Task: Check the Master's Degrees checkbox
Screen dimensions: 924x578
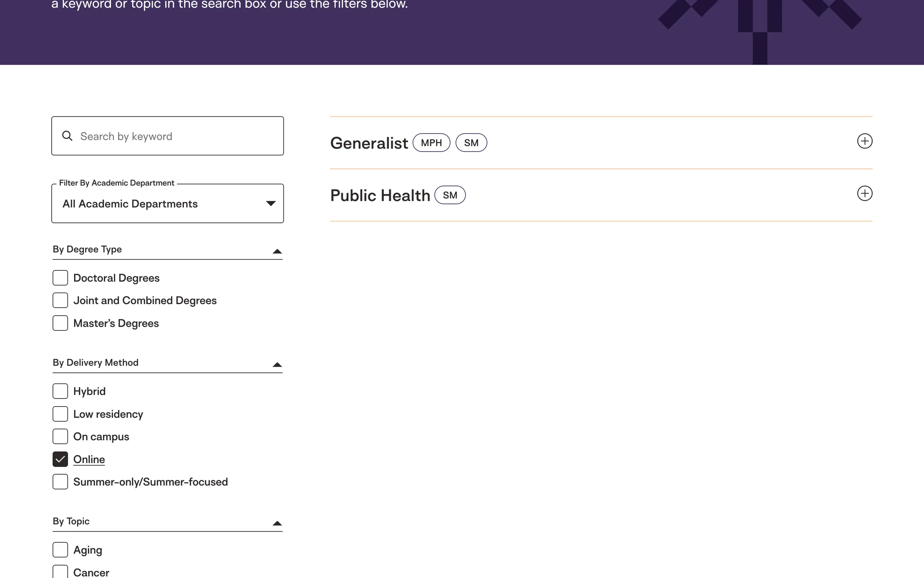Action: [60, 323]
